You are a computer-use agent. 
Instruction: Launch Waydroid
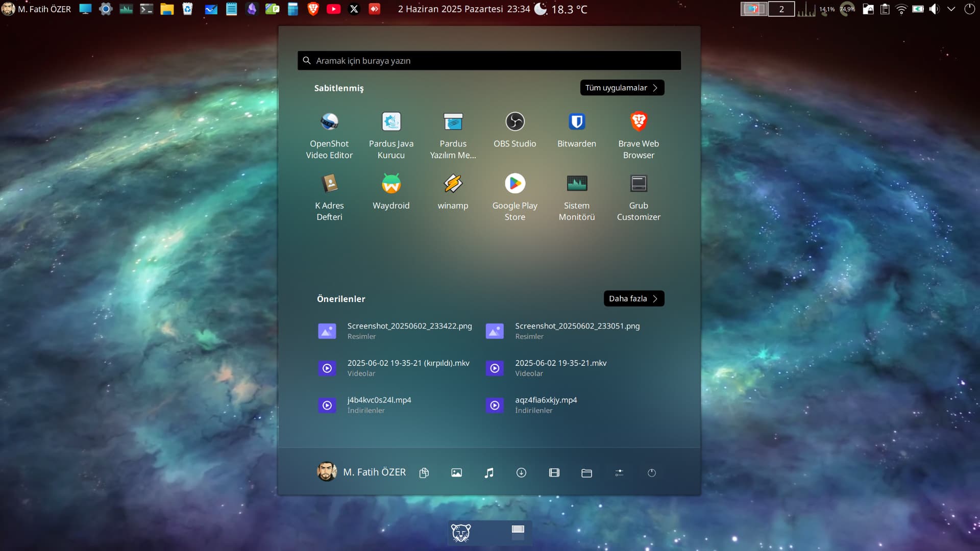[x=391, y=192]
